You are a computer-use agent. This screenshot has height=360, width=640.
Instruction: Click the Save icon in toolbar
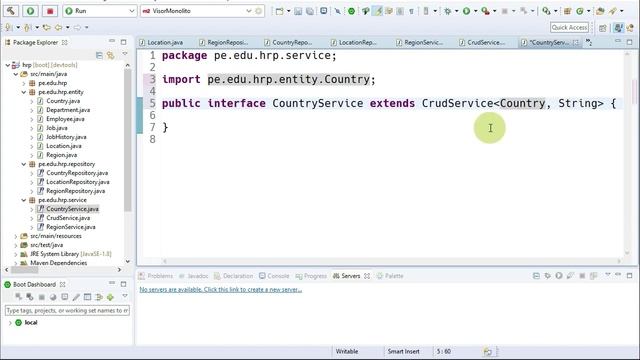pyautogui.click(x=298, y=11)
